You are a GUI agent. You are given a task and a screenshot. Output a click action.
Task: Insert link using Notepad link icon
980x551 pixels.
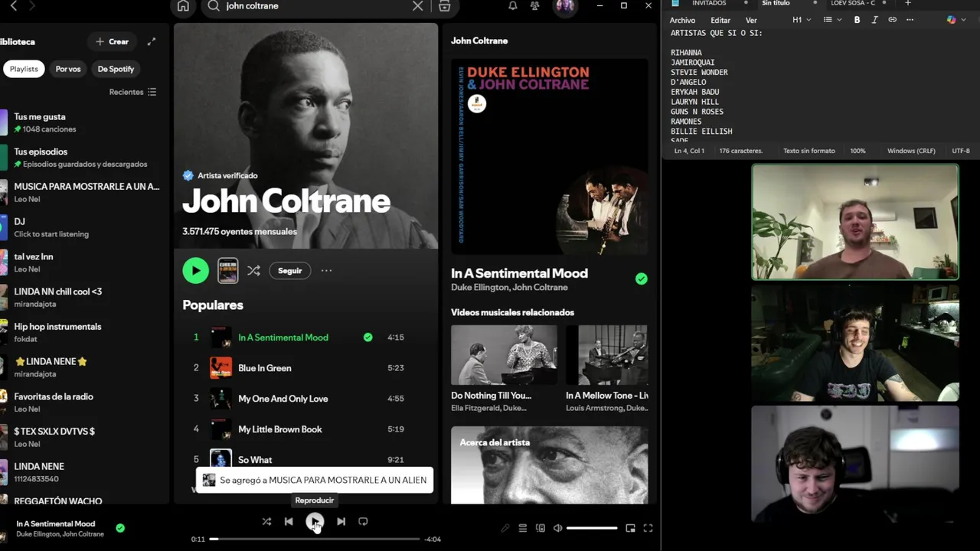(893, 20)
